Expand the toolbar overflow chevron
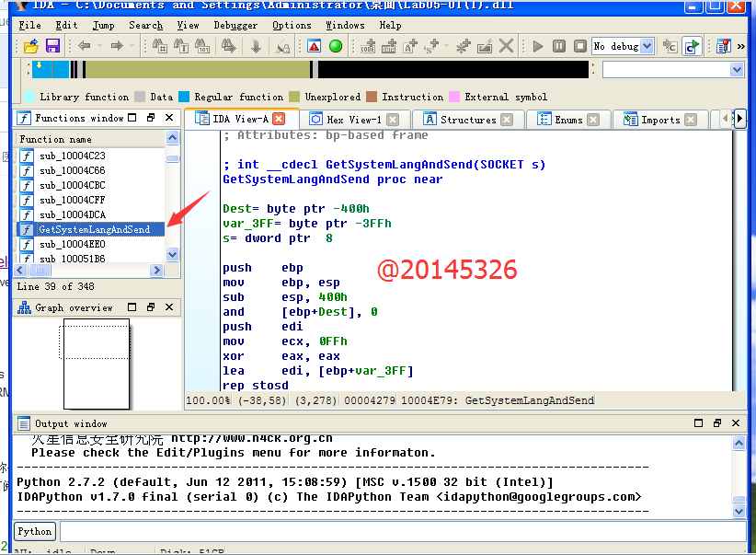This screenshot has width=756, height=555. coord(741,46)
